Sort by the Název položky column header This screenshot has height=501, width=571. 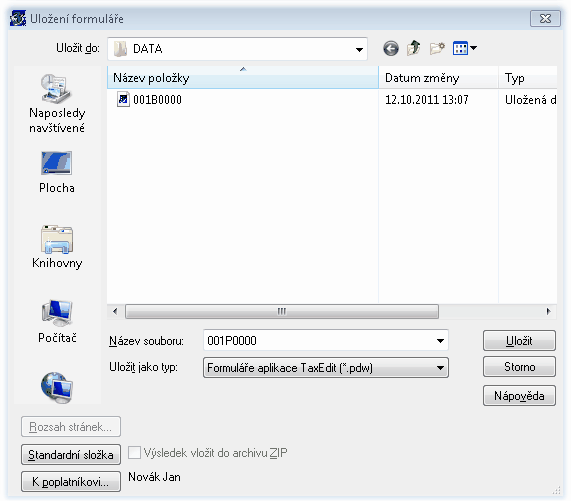(x=243, y=78)
